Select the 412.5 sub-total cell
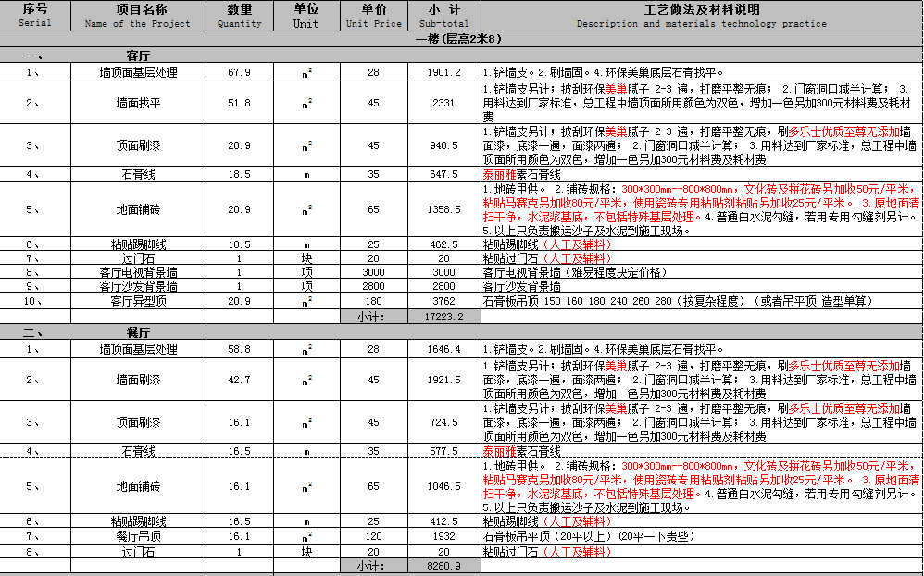Image resolution: width=924 pixels, height=576 pixels. pyautogui.click(x=443, y=521)
